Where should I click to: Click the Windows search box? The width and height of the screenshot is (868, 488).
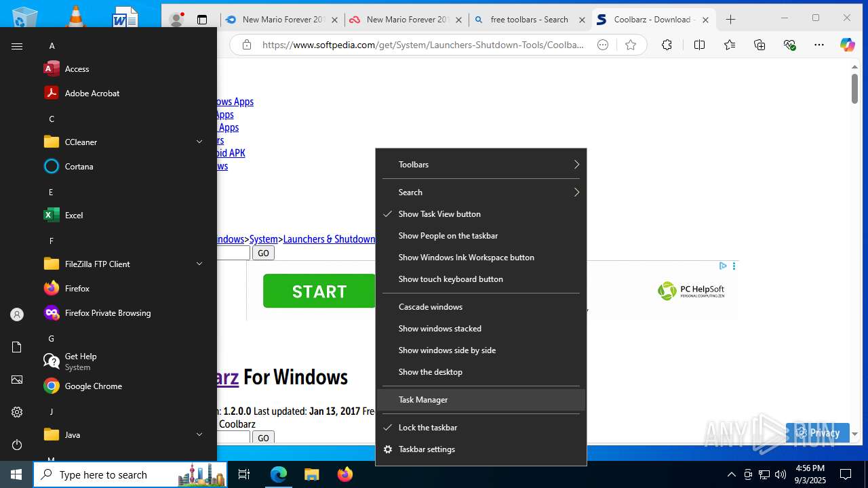click(130, 474)
